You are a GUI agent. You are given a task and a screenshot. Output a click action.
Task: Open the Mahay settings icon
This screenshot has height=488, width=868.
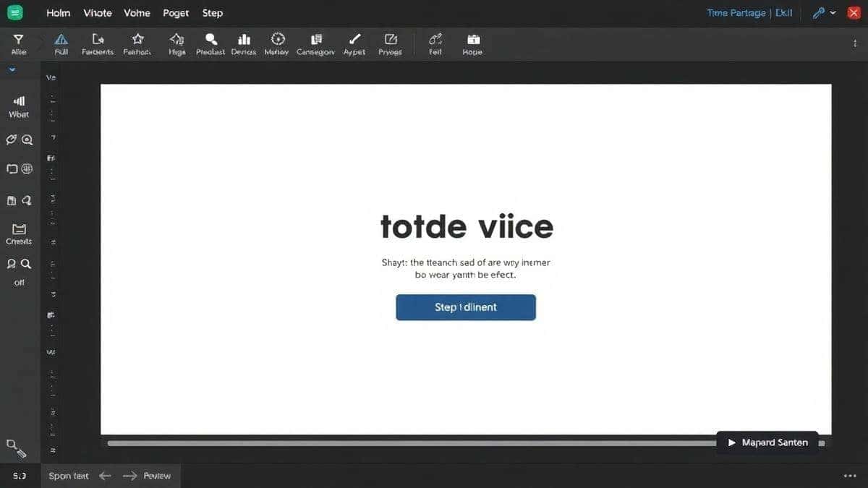[277, 42]
